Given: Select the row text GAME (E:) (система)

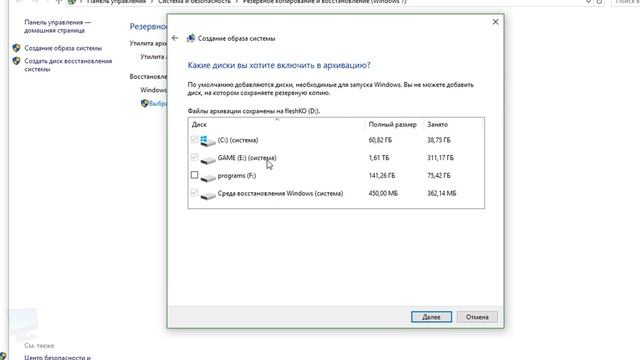Looking at the screenshot, I should 247,158.
